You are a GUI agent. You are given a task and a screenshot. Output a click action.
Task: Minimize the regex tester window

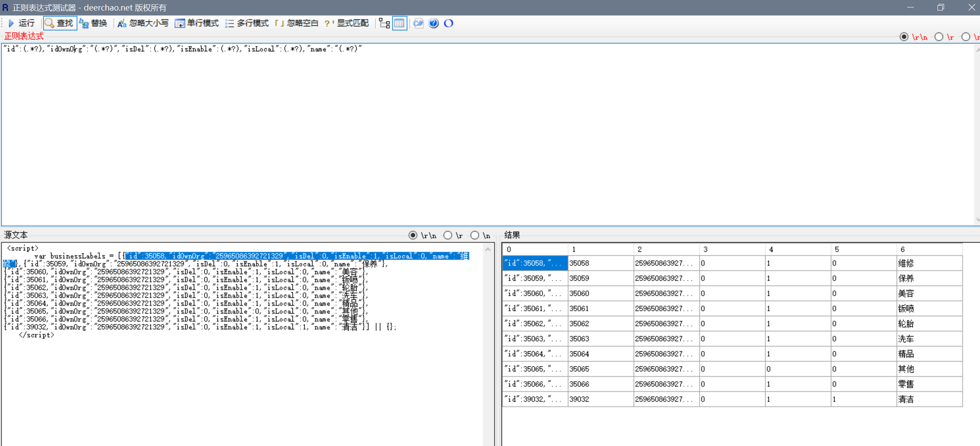click(x=910, y=7)
